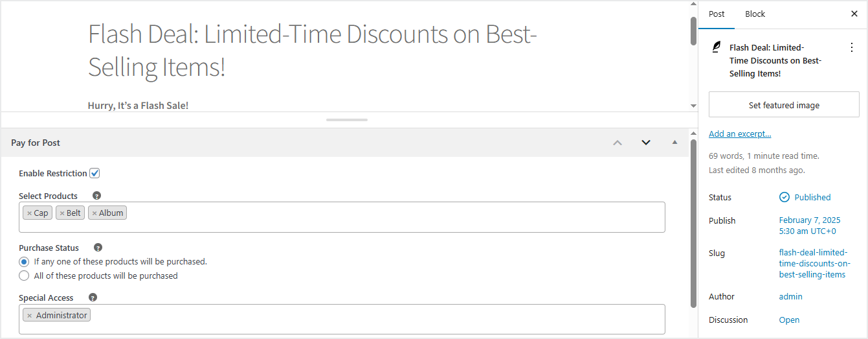Close the settings sidebar

pyautogui.click(x=854, y=14)
